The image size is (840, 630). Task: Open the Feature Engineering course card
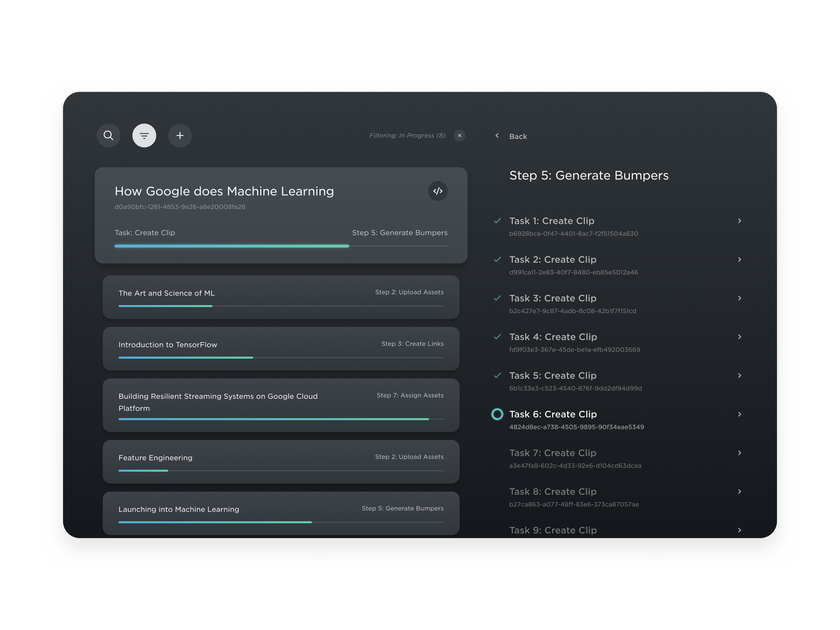point(281,461)
